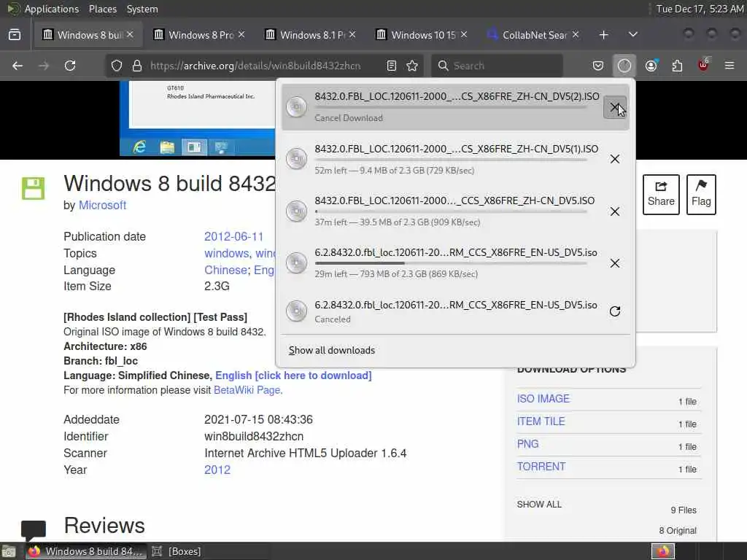Open the extensions puzzle icon

pos(677,66)
